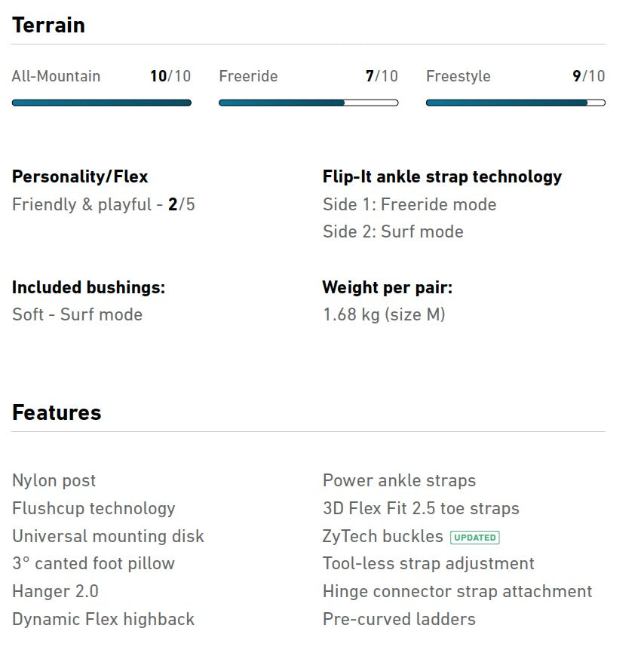
Task: Click the Nylon post feature
Action: point(54,480)
